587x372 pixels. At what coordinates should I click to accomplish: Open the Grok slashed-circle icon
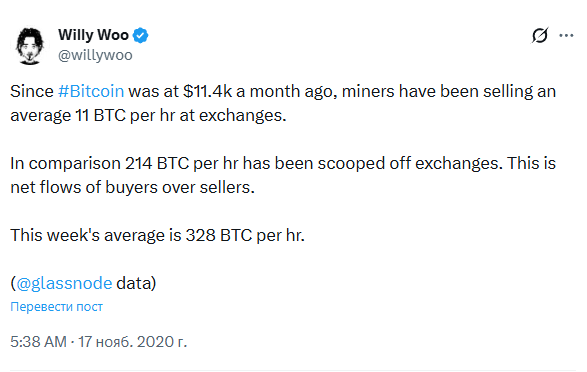click(x=540, y=35)
